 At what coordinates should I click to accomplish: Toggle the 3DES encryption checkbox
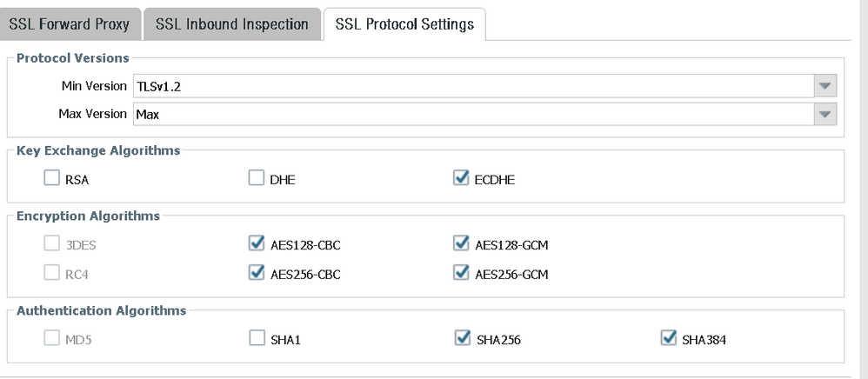click(51, 244)
